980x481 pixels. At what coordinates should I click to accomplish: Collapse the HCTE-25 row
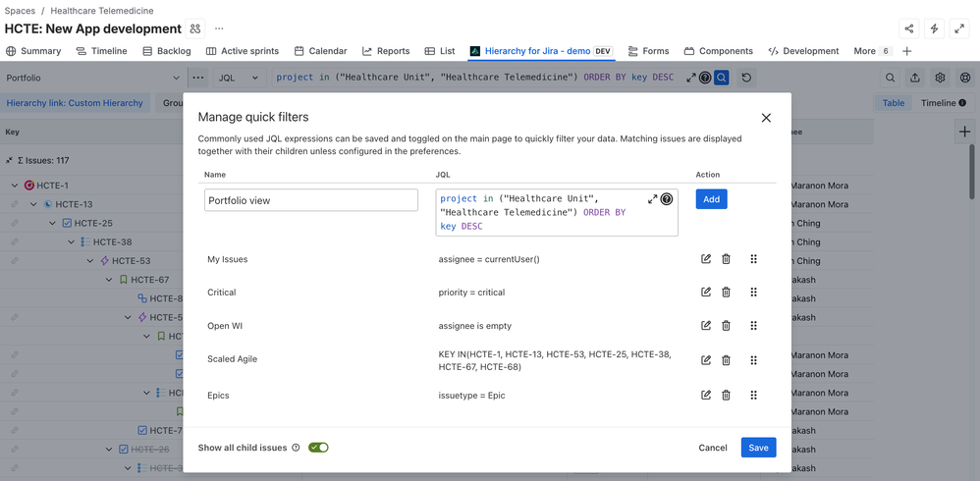[52, 223]
